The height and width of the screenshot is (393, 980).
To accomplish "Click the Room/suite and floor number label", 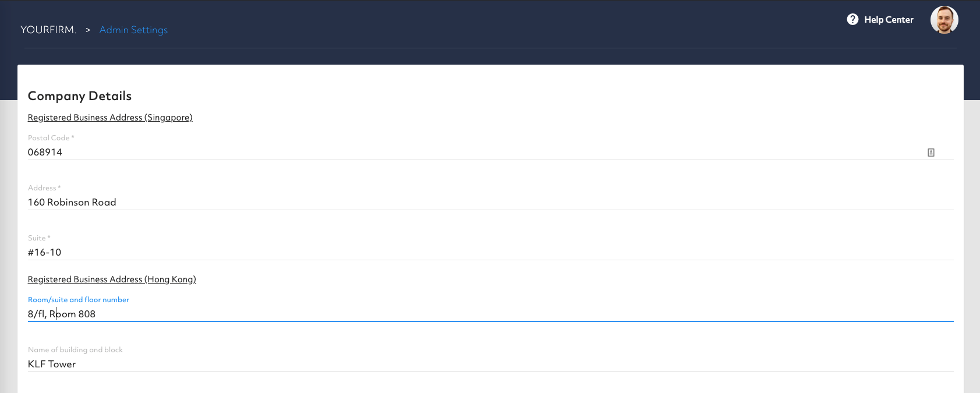I will 79,300.
